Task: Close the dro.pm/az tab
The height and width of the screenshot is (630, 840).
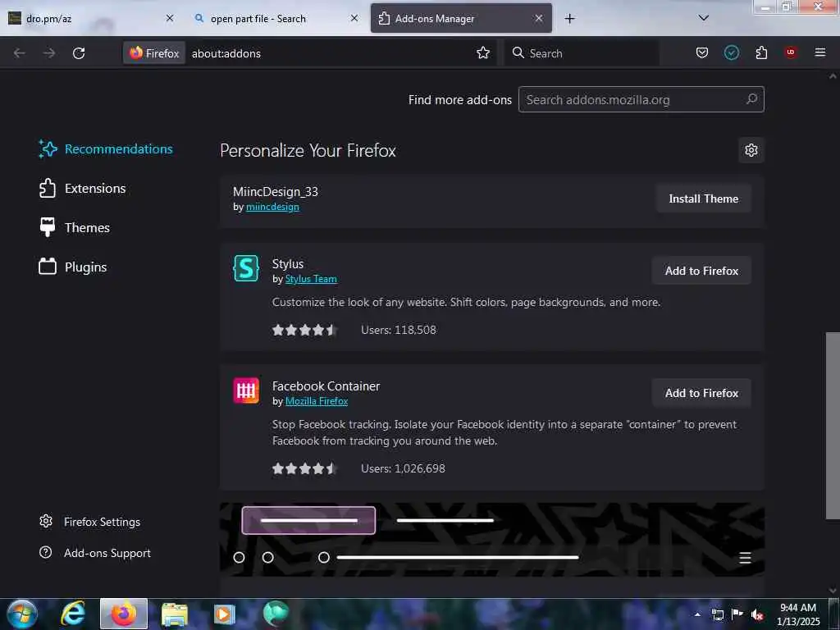Action: 170,18
